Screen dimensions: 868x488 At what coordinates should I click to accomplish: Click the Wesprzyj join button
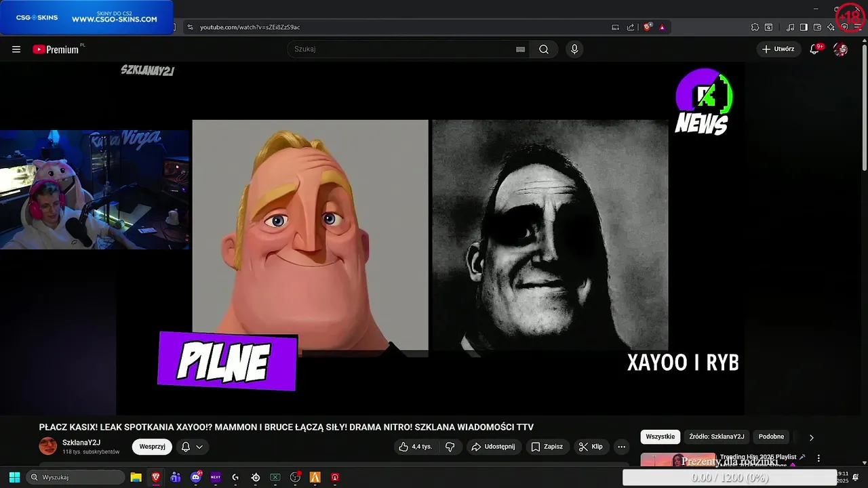click(x=153, y=447)
